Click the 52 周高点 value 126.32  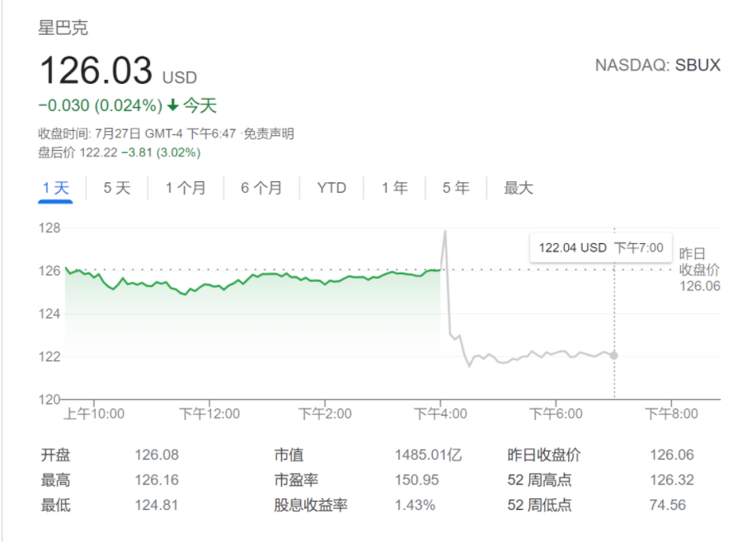[672, 480]
